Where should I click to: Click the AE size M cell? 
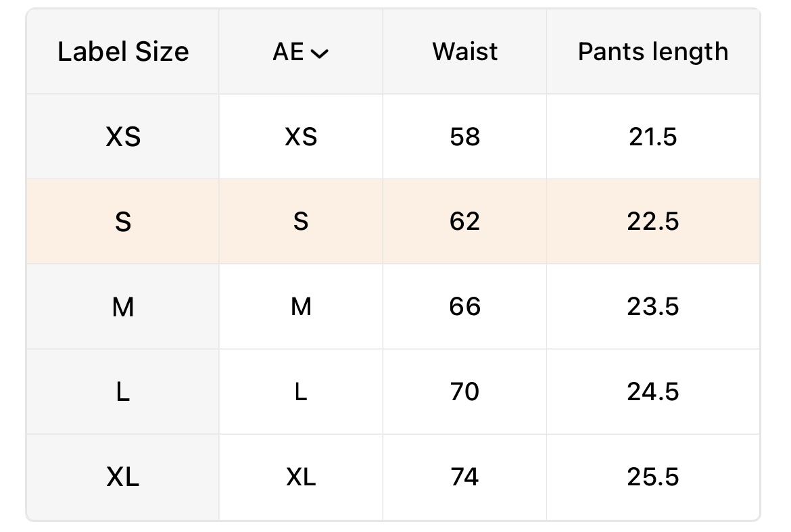[x=301, y=307]
